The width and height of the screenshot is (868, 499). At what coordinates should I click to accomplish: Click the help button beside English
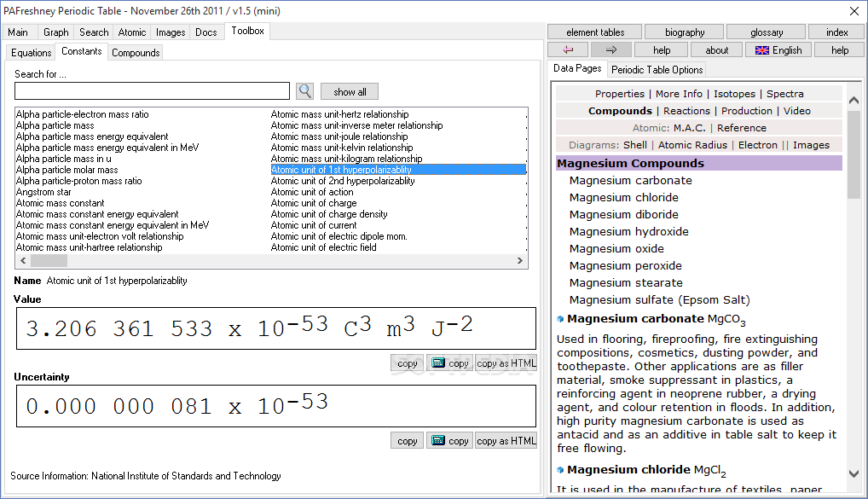click(x=840, y=49)
